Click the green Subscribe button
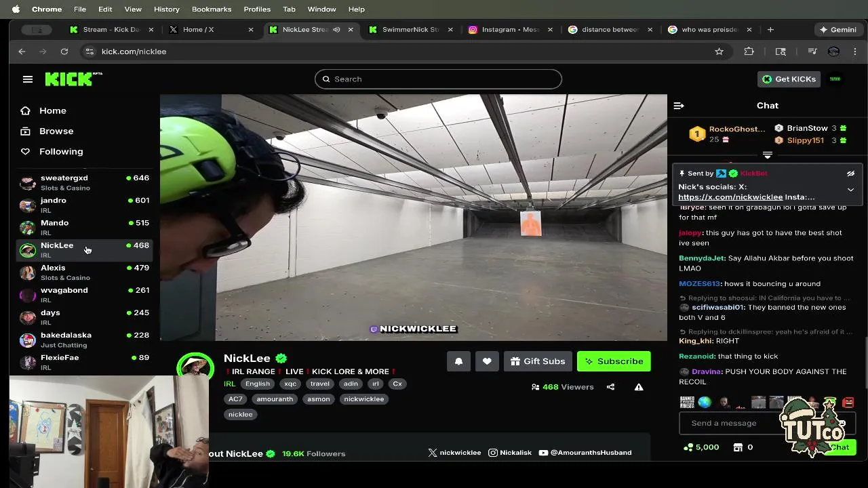The image size is (868, 488). (614, 361)
